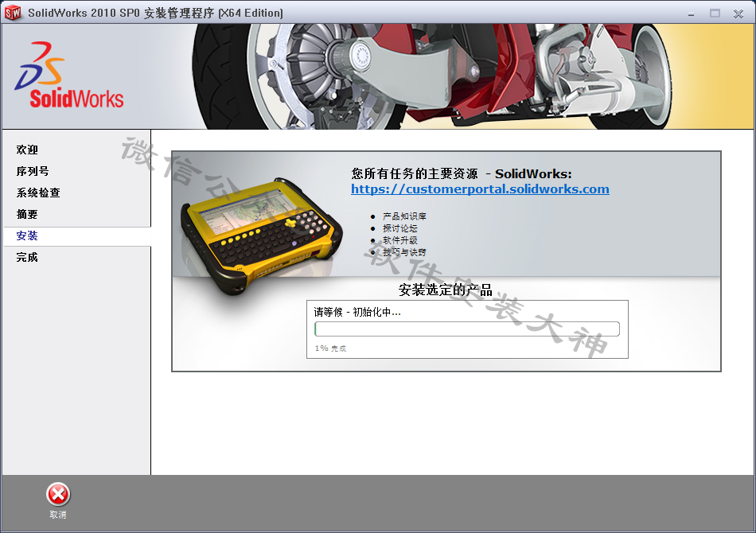
Task: Click the 取消 label under cancel icon
Action: (x=58, y=515)
